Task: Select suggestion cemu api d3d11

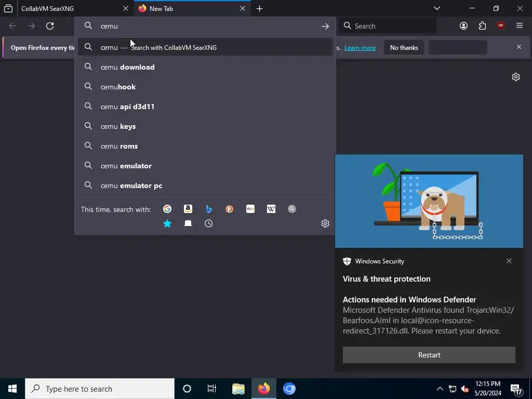Action: click(205, 107)
